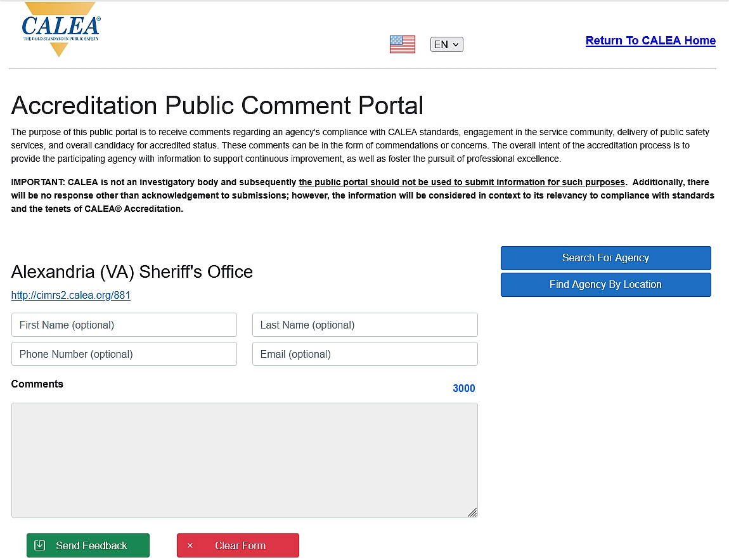Click the Clear Form button
The image size is (729, 560).
coord(238,545)
